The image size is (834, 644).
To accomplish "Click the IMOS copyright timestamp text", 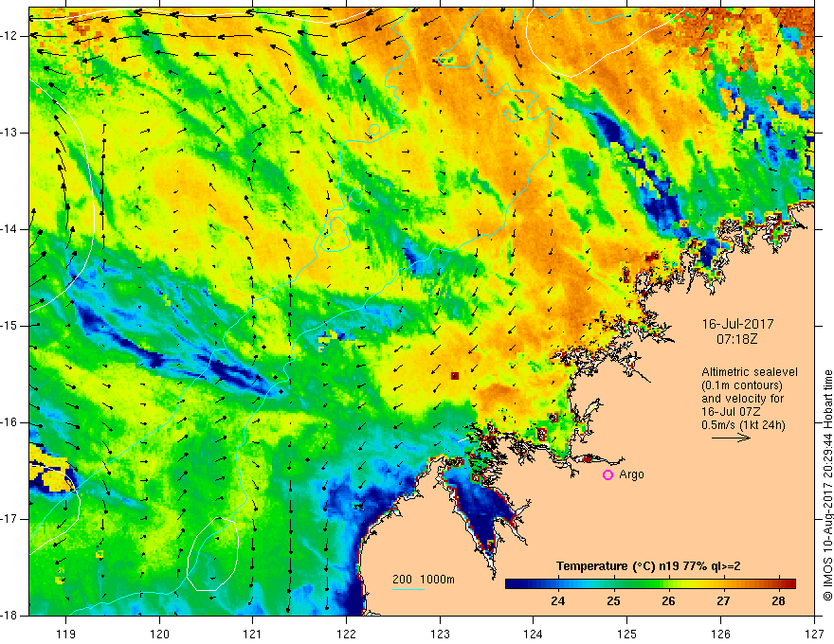I will tap(827, 486).
